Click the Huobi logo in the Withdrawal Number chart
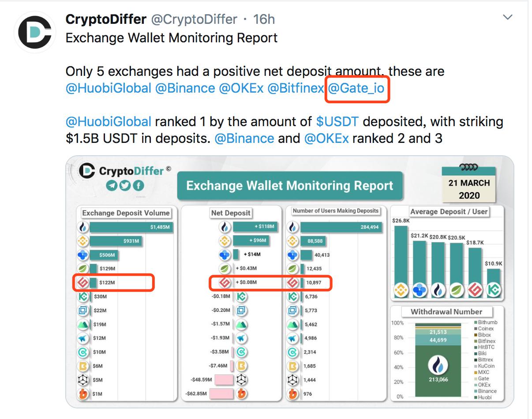 point(438,365)
